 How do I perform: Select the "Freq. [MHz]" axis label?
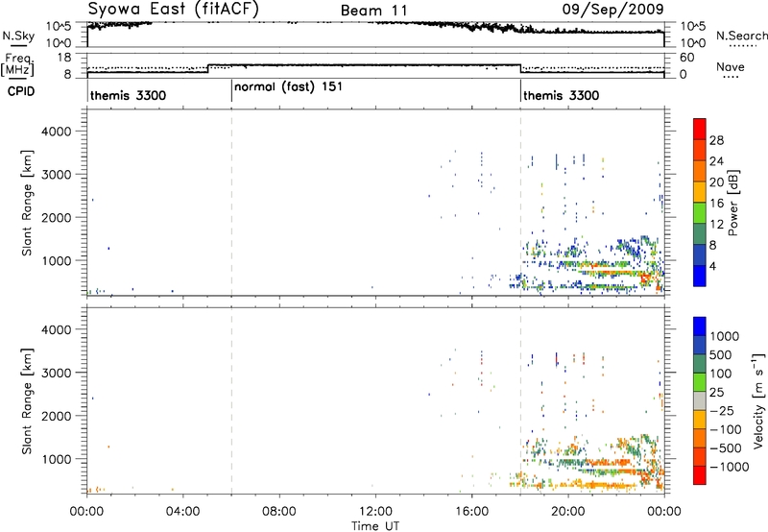point(17,65)
